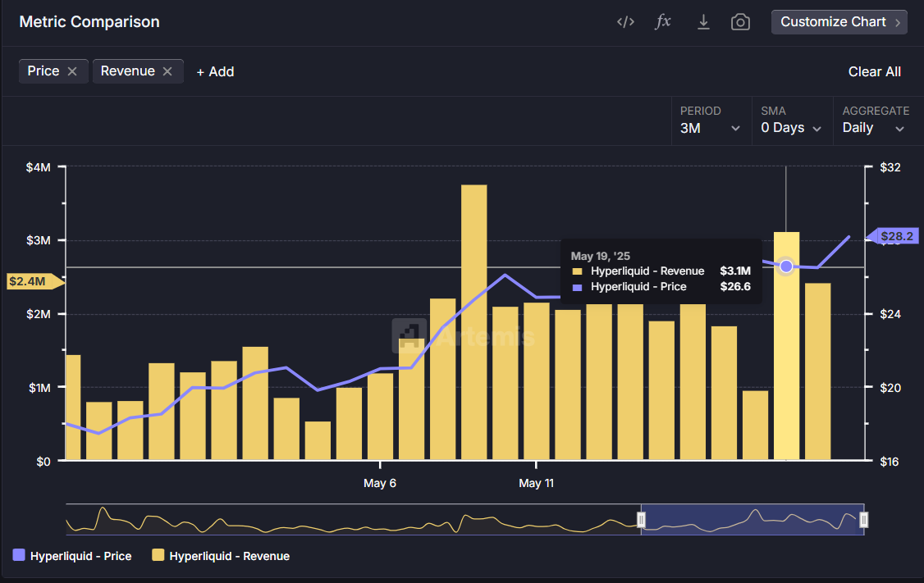Click the Metric Comparison title
Screen dimensions: 924x583
[89, 22]
